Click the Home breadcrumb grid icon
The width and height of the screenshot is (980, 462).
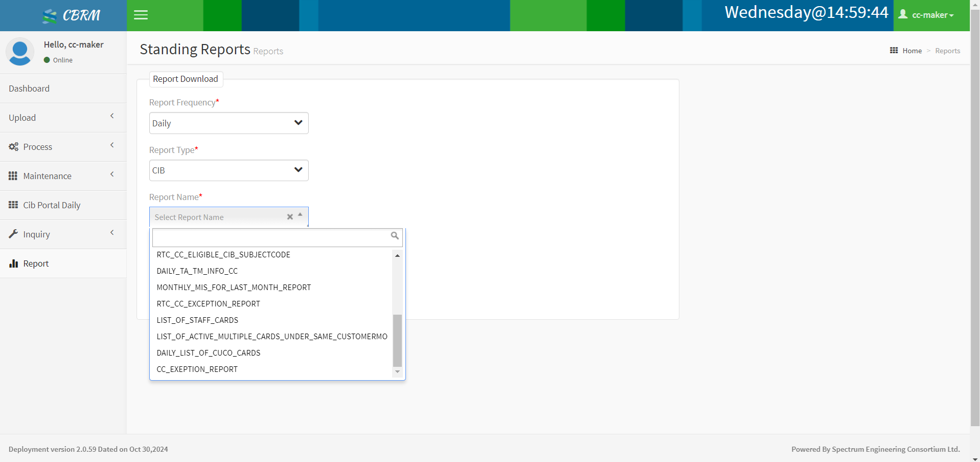(x=894, y=51)
